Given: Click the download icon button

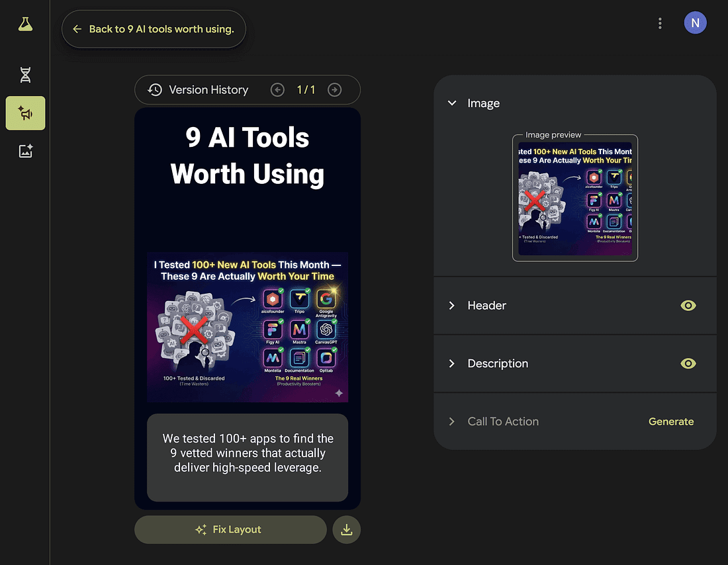Looking at the screenshot, I should (x=346, y=529).
